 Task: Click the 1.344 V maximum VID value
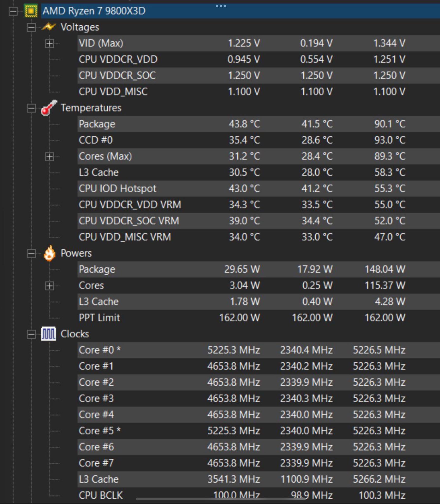(389, 43)
